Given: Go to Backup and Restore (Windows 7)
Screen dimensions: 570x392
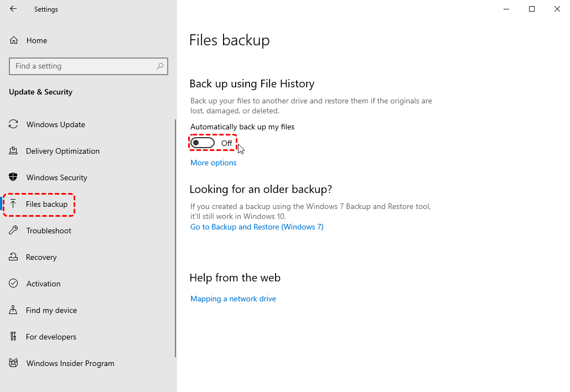Looking at the screenshot, I should pos(257,227).
